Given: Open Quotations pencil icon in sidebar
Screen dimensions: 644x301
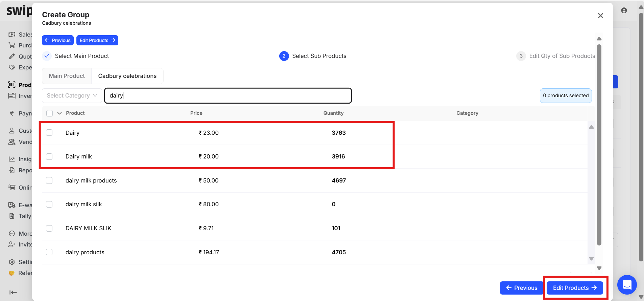Looking at the screenshot, I should [x=12, y=57].
